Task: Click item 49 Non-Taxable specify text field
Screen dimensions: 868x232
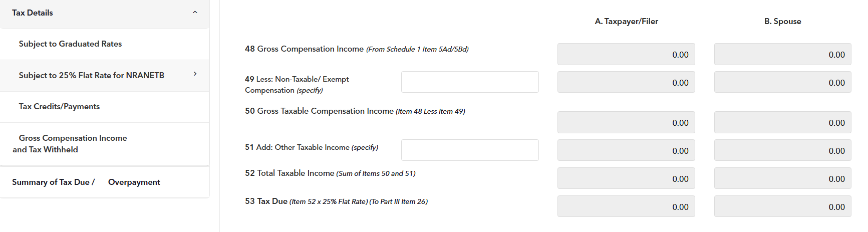Action: click(469, 82)
